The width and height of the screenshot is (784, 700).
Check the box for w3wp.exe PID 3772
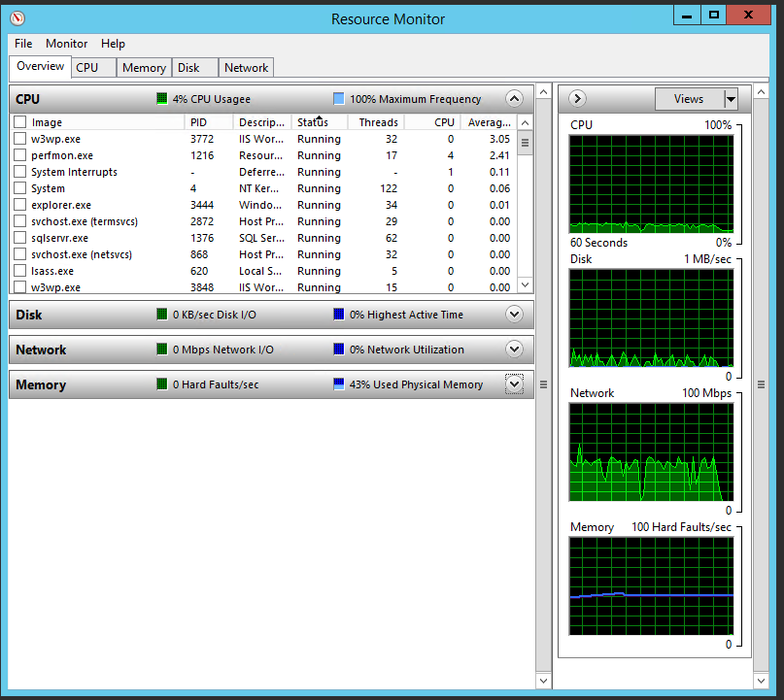click(19, 139)
